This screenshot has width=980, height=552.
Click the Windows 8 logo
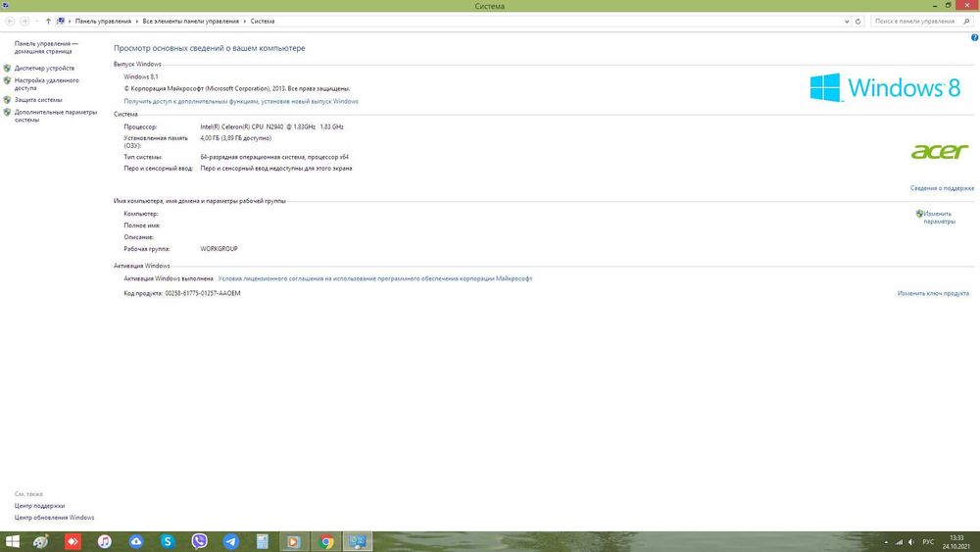[x=885, y=87]
